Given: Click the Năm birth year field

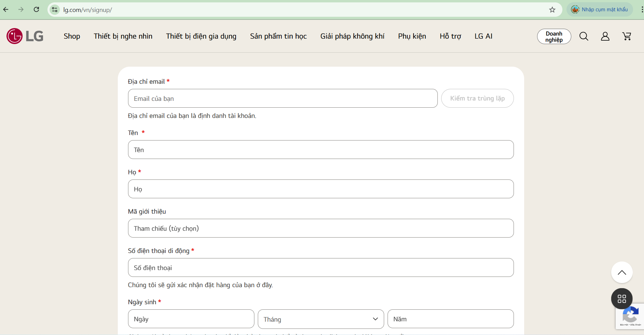Looking at the screenshot, I should click(450, 319).
